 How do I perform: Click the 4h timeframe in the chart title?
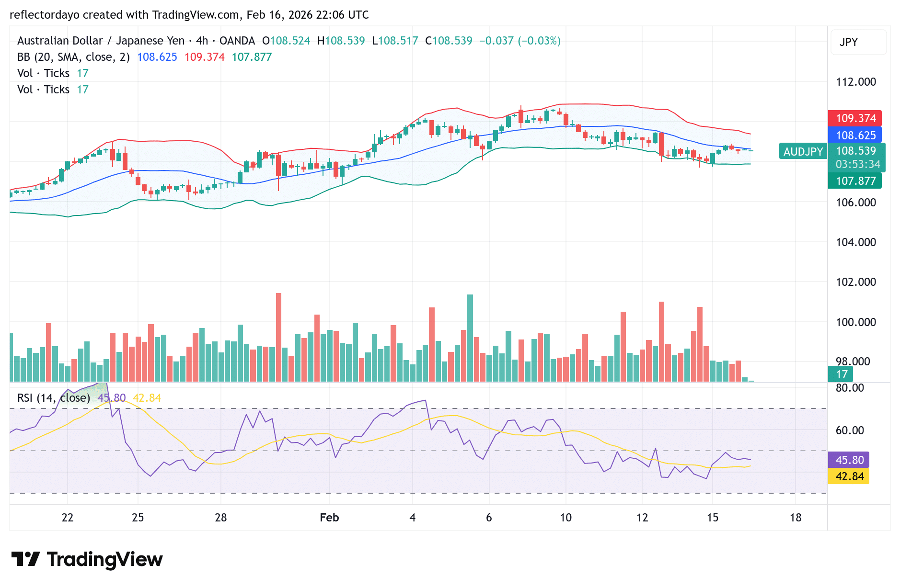tap(201, 41)
